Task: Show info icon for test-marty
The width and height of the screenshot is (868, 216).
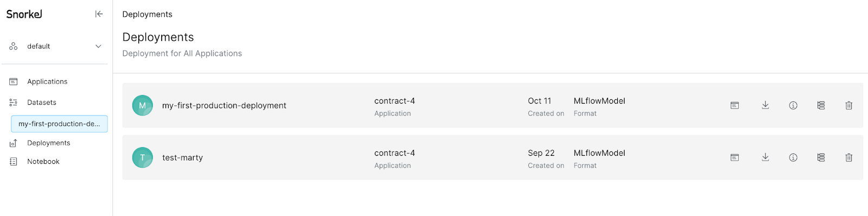Action: [x=793, y=157]
